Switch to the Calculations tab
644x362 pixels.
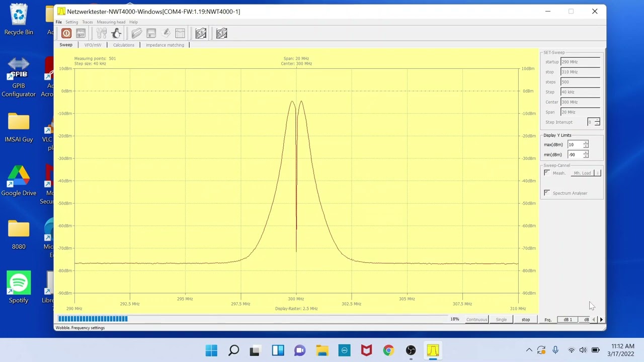[123, 45]
